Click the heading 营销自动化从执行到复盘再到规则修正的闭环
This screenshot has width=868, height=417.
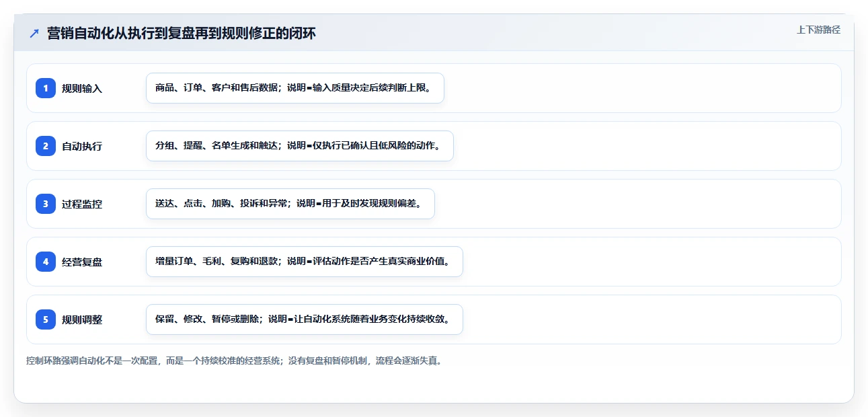(x=182, y=33)
